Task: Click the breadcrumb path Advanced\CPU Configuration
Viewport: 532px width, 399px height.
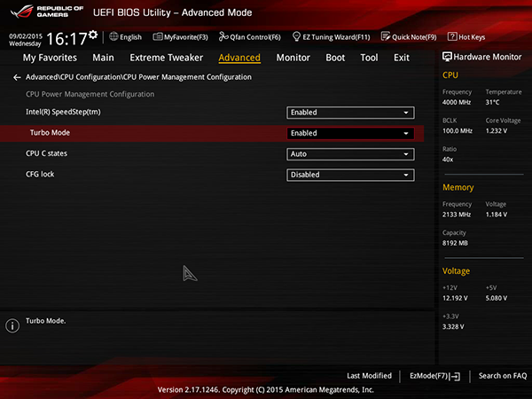Action: click(x=138, y=77)
